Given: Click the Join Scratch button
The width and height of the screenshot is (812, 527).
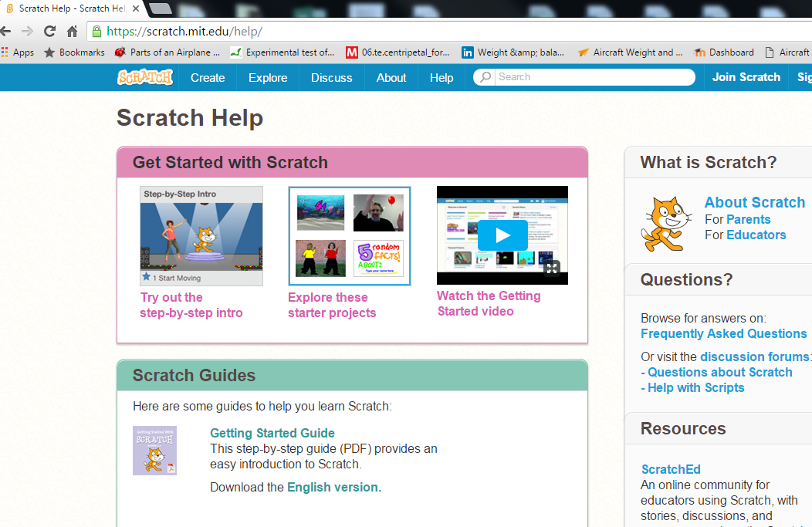Looking at the screenshot, I should click(746, 77).
